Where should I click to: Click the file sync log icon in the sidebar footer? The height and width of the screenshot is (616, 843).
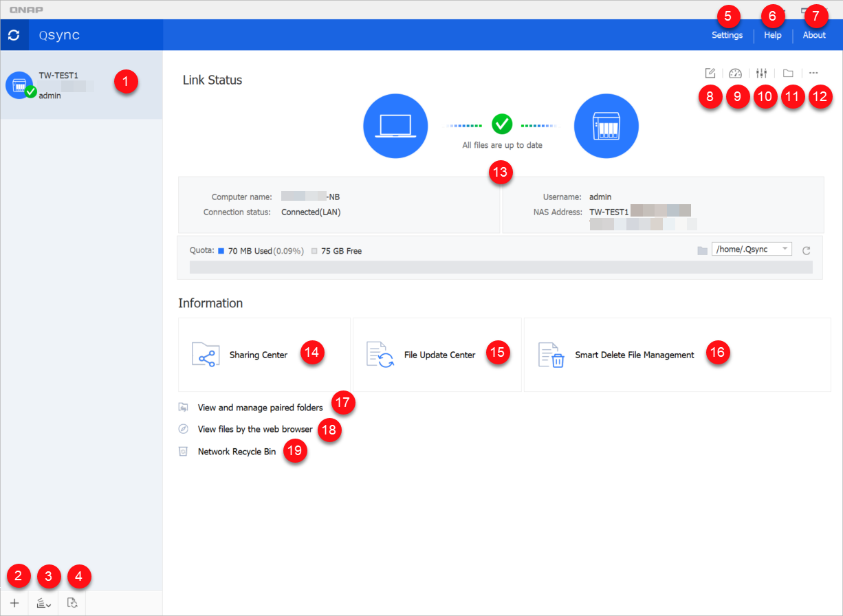tap(72, 603)
